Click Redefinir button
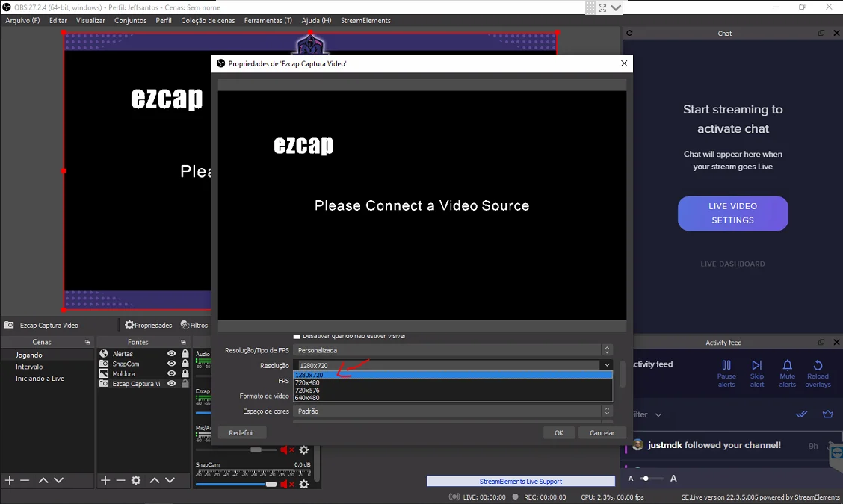This screenshot has width=843, height=504. [x=241, y=432]
